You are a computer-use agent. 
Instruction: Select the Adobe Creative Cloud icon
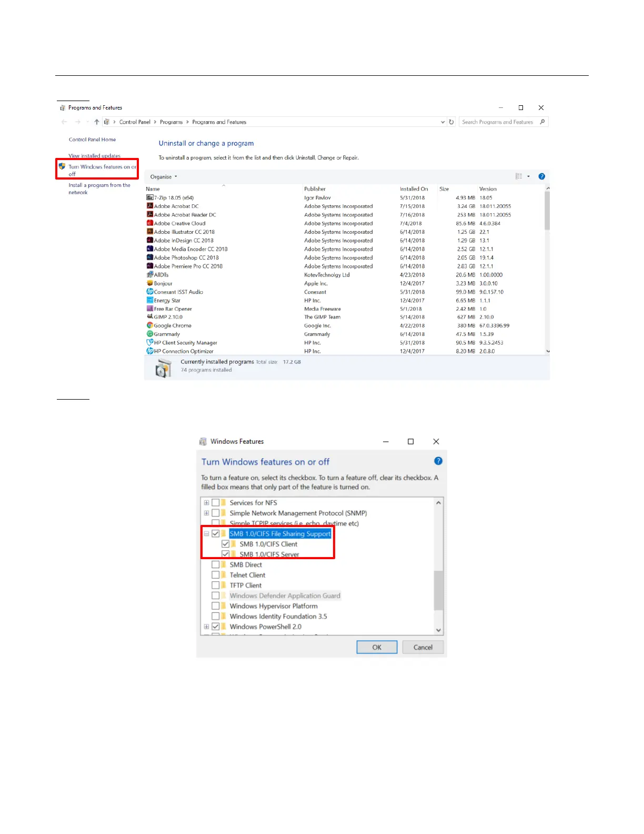[150, 223]
